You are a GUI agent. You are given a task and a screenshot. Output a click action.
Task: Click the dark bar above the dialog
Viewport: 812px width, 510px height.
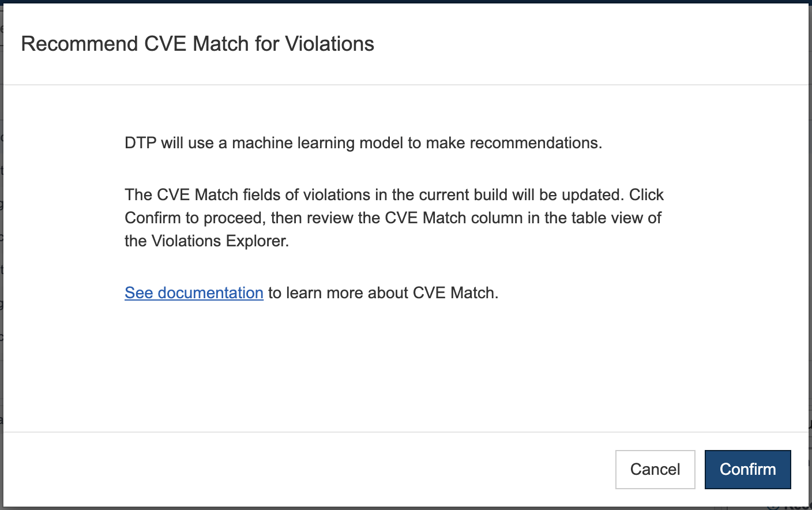pyautogui.click(x=406, y=2)
